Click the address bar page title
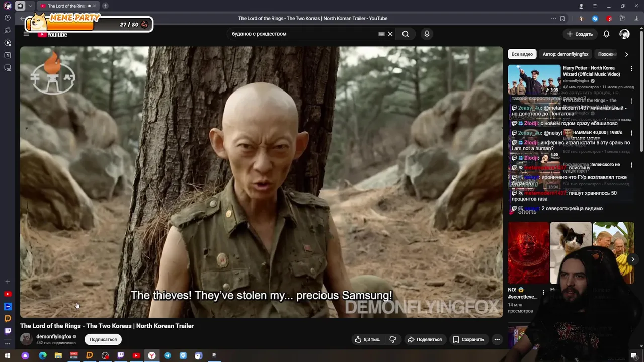The height and width of the screenshot is (362, 644). (312, 18)
